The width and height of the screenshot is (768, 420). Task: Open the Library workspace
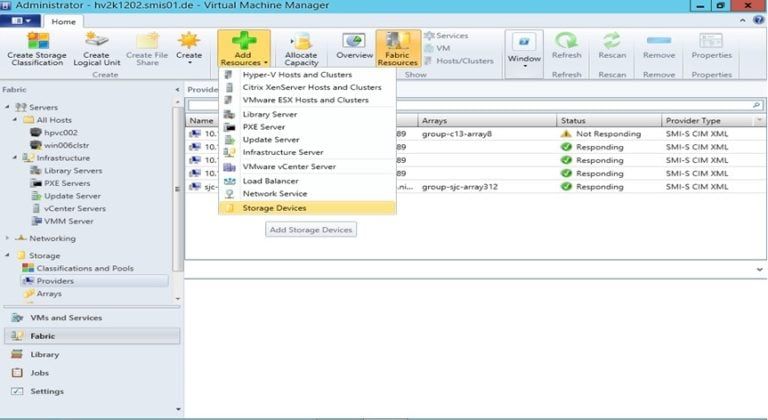(92, 354)
